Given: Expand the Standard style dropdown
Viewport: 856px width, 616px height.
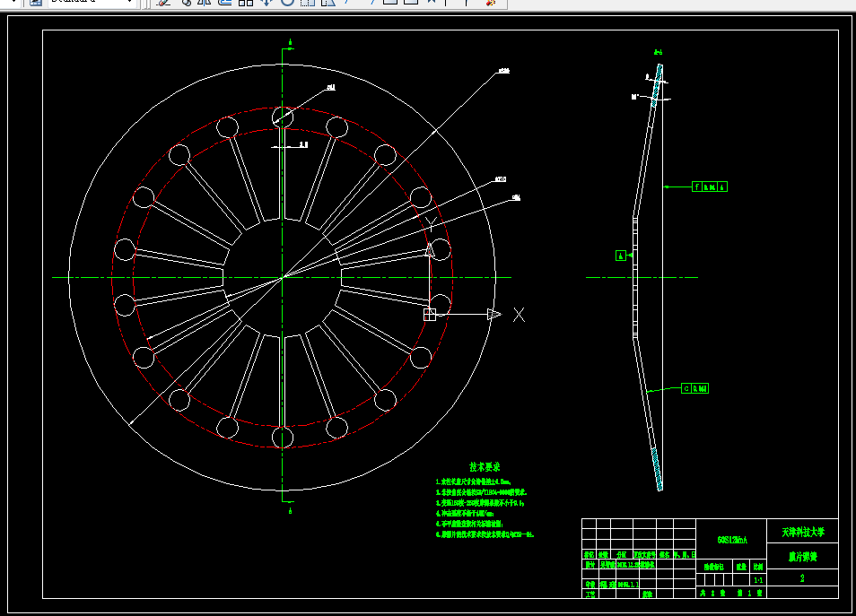Looking at the screenshot, I should pos(129,3).
